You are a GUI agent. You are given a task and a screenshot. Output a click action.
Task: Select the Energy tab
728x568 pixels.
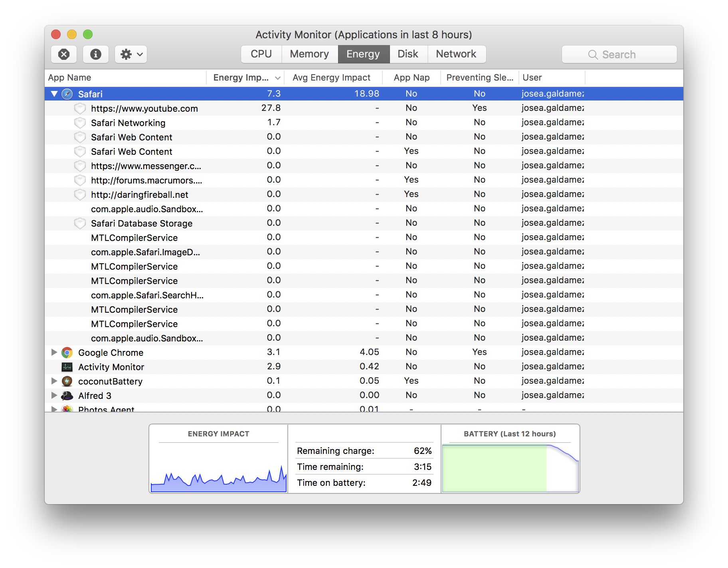tap(363, 54)
